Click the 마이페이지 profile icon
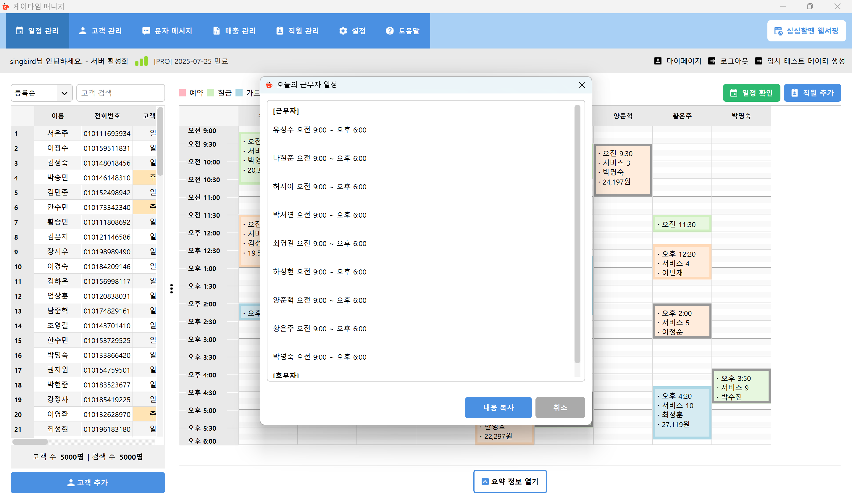Viewport: 852px width, 504px height. (657, 61)
